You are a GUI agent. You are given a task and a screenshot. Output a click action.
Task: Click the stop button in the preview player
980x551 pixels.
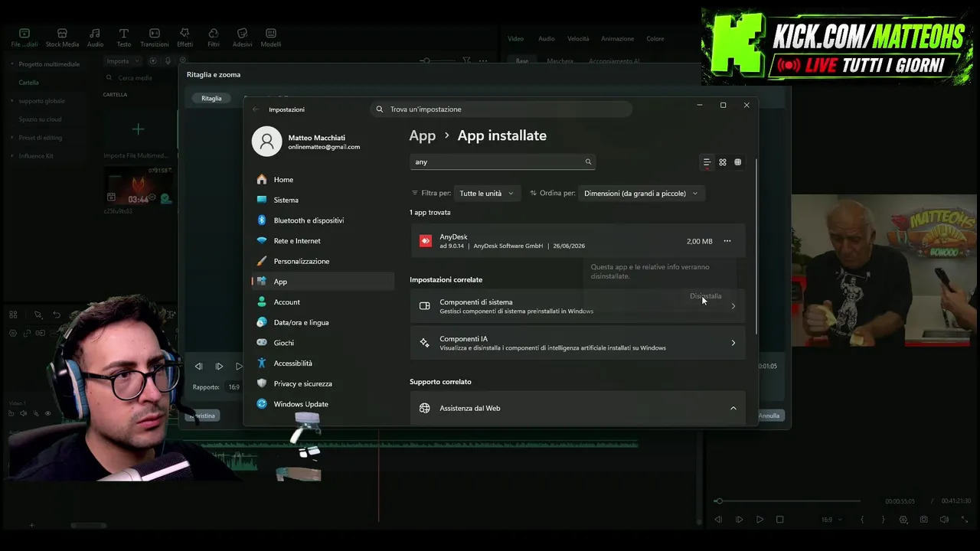780,520
